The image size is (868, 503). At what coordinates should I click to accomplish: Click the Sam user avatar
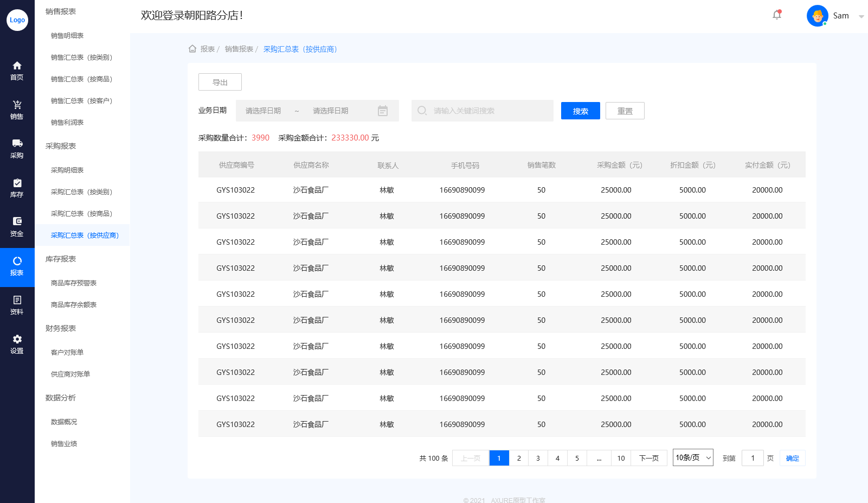[x=818, y=16]
